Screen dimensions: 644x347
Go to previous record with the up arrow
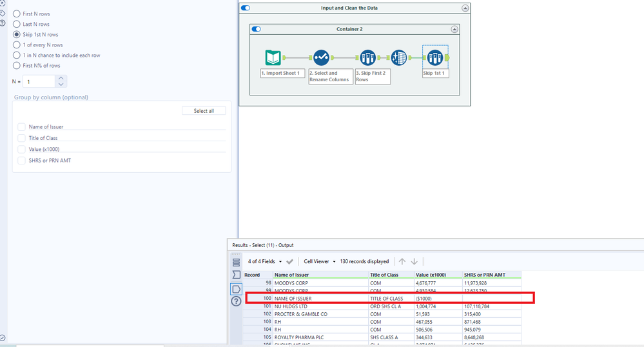[x=402, y=261]
